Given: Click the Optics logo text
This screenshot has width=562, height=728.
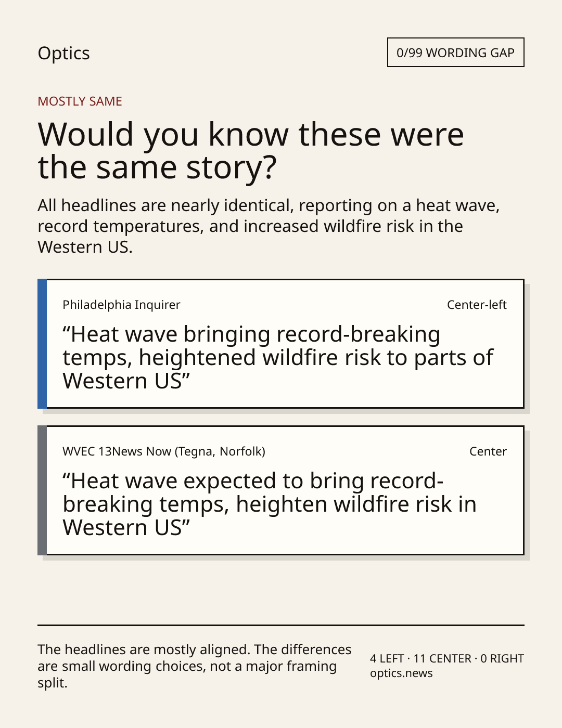Looking at the screenshot, I should (x=63, y=54).
